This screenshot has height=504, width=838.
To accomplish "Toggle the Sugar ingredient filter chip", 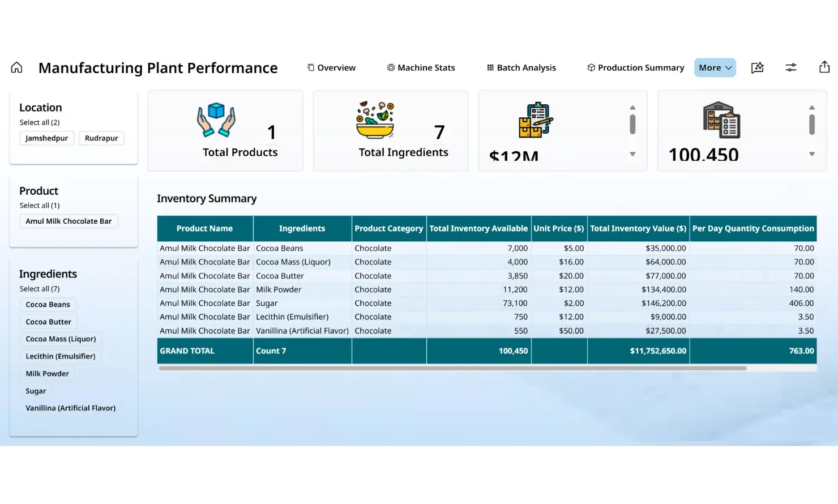I will (36, 391).
